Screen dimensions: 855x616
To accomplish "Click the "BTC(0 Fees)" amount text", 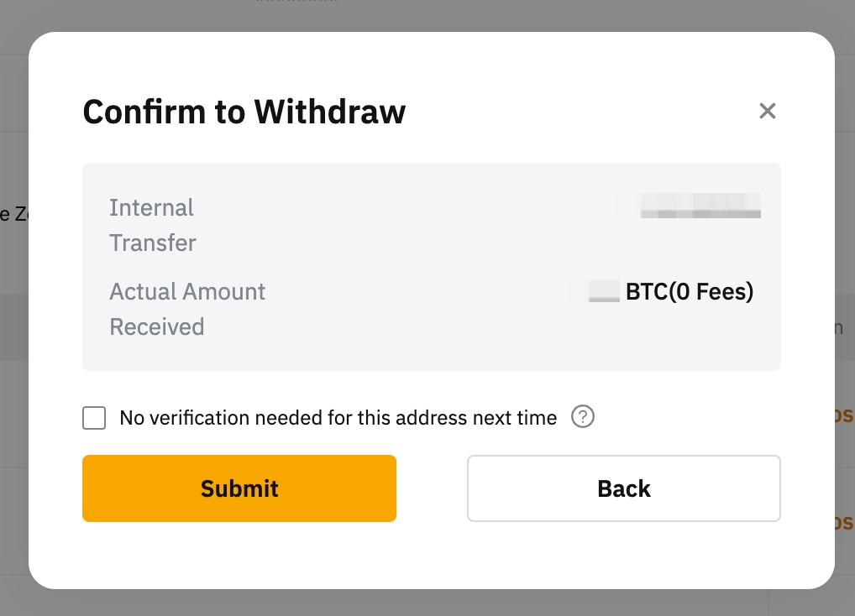I will point(690,292).
